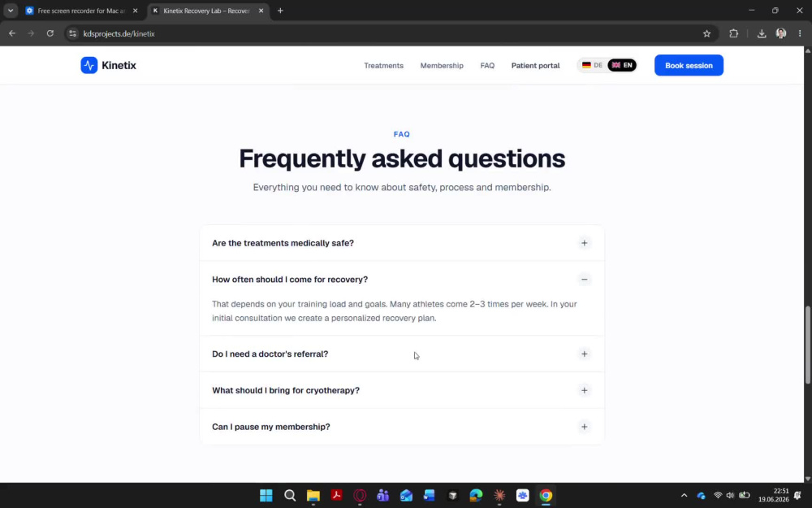Image resolution: width=812 pixels, height=508 pixels.
Task: Show hidden system tray icons
Action: click(684, 496)
